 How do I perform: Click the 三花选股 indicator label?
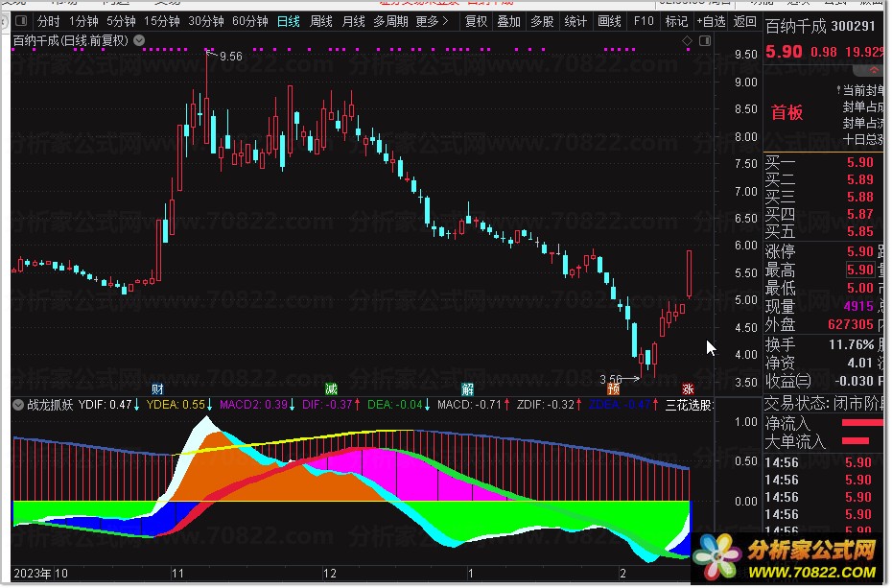689,405
